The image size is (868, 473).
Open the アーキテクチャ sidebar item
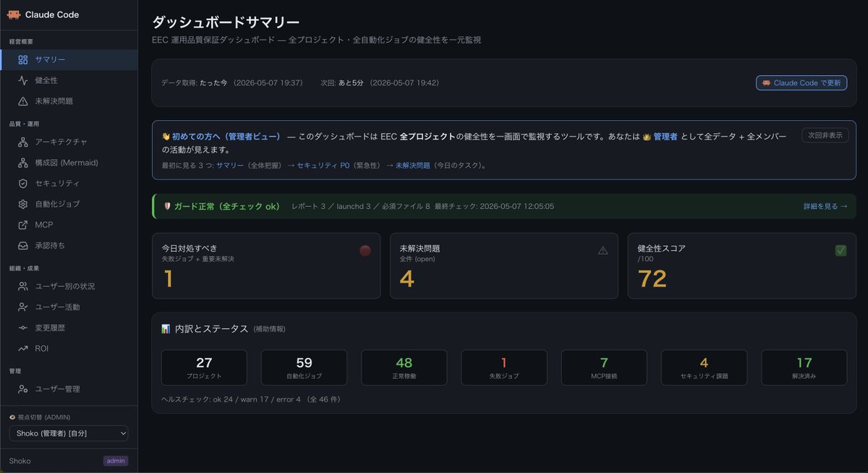69,142
